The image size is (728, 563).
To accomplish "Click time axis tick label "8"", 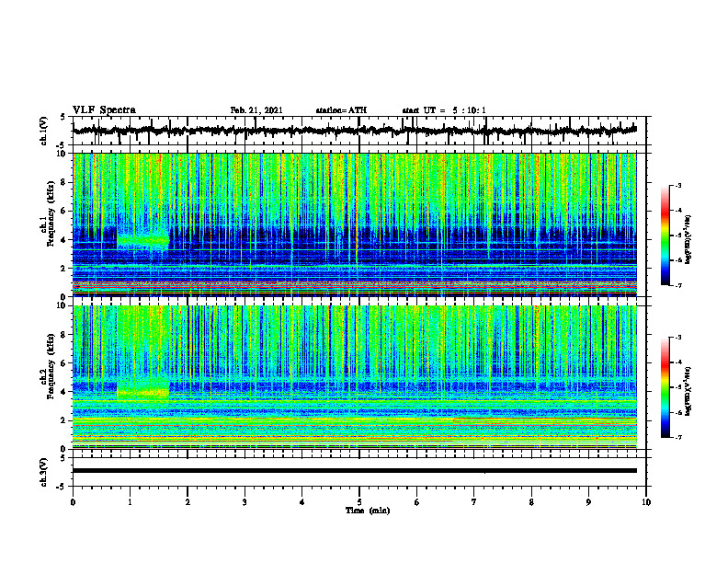I will click(531, 502).
